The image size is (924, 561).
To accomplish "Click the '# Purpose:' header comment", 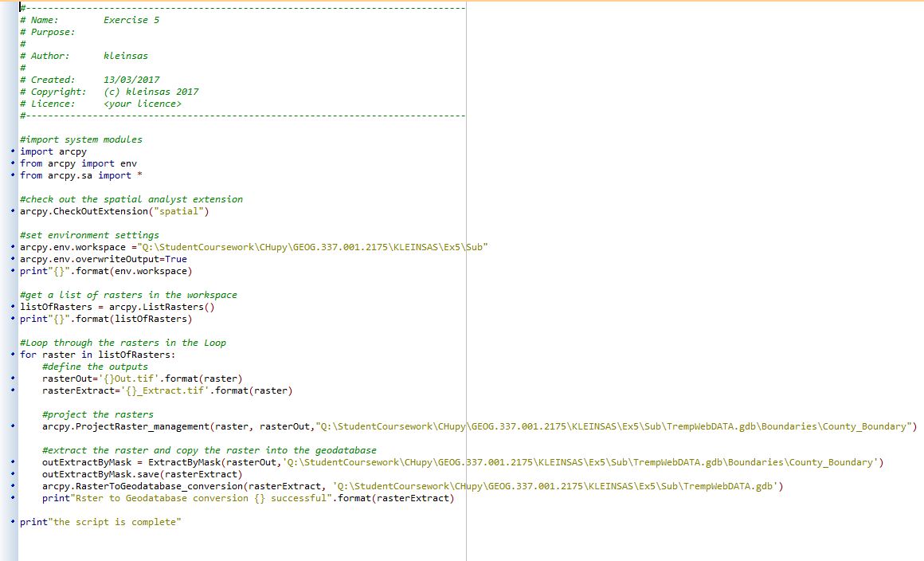I will tap(48, 32).
